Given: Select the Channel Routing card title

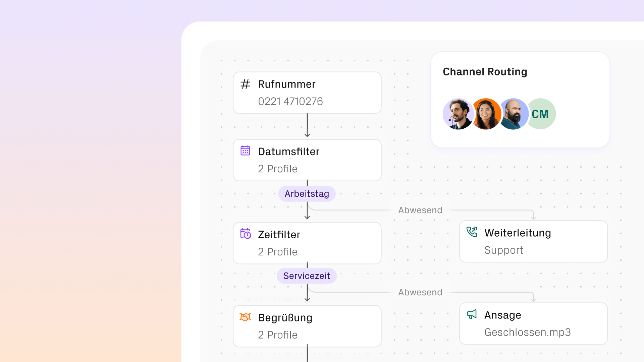Looking at the screenshot, I should click(x=485, y=72).
